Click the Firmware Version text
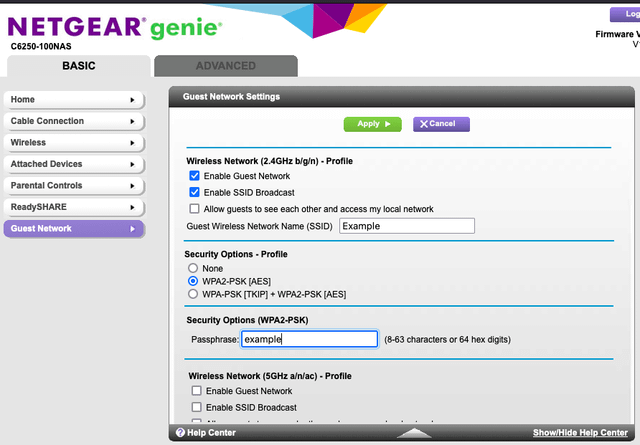640x445 pixels. tap(618, 34)
